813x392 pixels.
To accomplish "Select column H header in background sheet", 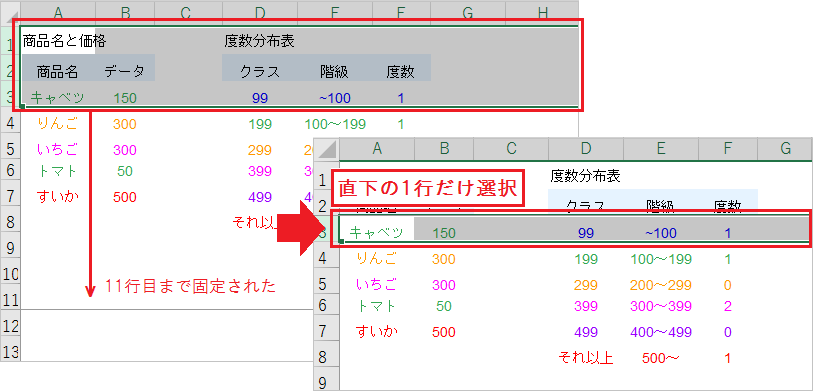I will (542, 13).
